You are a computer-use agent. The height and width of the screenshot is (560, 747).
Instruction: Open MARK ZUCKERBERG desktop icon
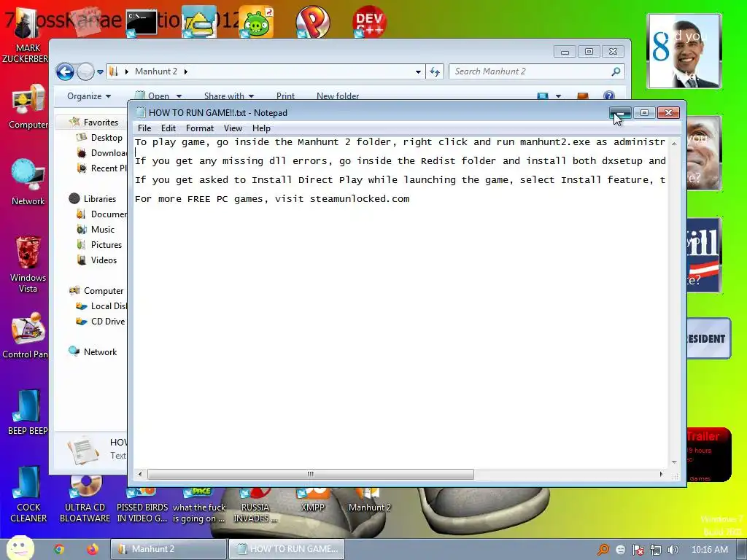pyautogui.click(x=28, y=36)
